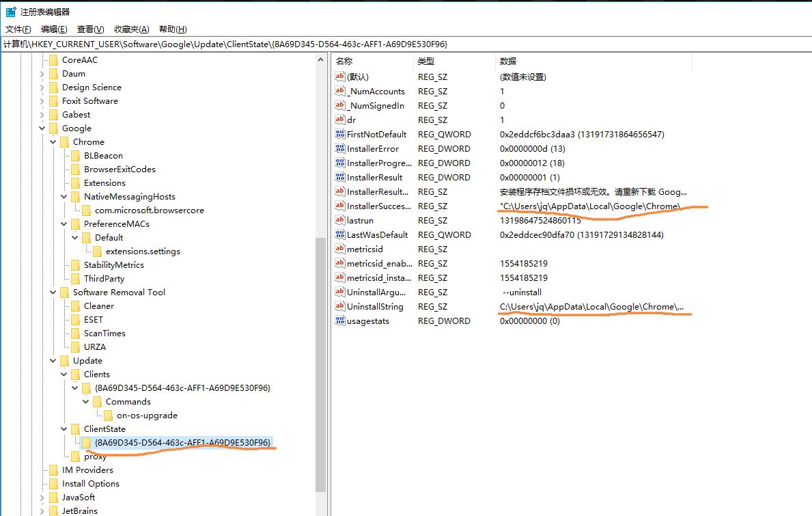Expand the IM Providers key

pyautogui.click(x=42, y=470)
